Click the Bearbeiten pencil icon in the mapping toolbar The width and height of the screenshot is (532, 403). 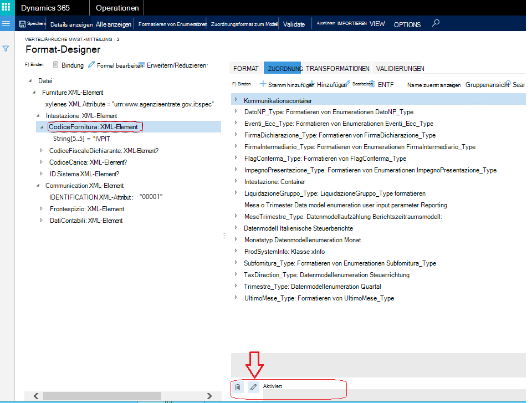click(348, 83)
